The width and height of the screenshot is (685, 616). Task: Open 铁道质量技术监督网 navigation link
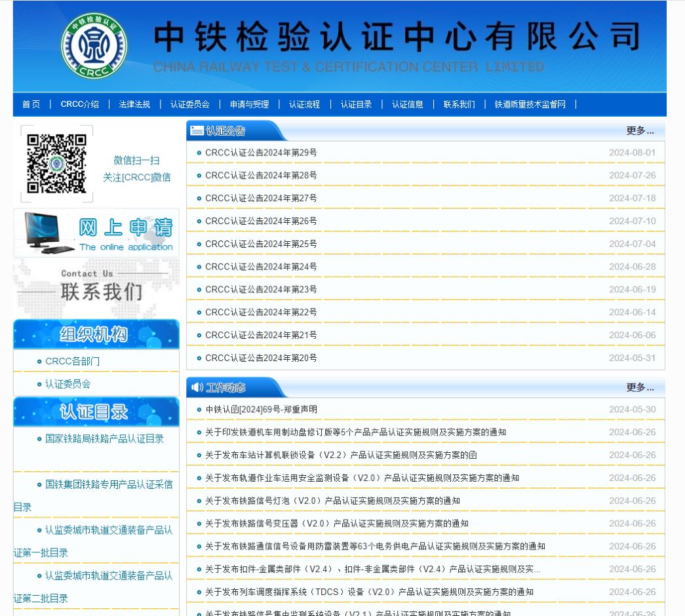(x=530, y=104)
